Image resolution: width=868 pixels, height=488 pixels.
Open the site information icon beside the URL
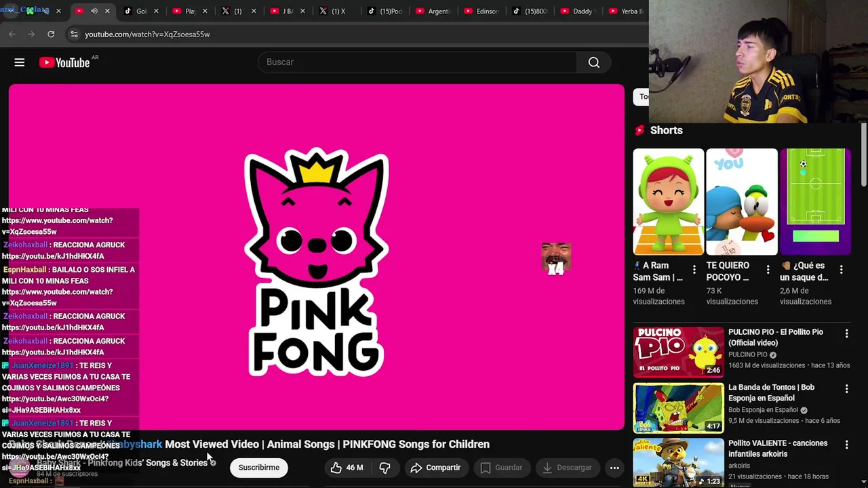pos(74,34)
